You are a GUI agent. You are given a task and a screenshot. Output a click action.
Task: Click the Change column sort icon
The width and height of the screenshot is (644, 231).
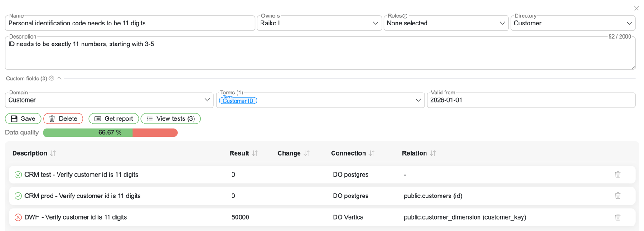click(x=307, y=153)
